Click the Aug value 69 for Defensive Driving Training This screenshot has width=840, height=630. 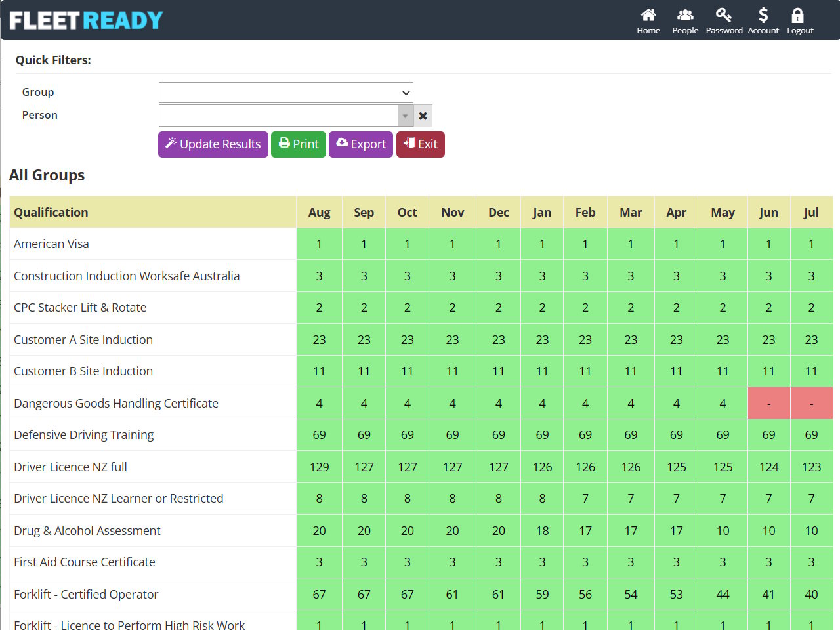point(320,434)
